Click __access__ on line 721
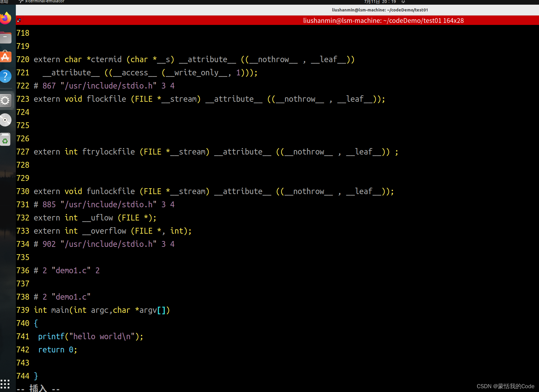The height and width of the screenshot is (392, 539). [135, 73]
